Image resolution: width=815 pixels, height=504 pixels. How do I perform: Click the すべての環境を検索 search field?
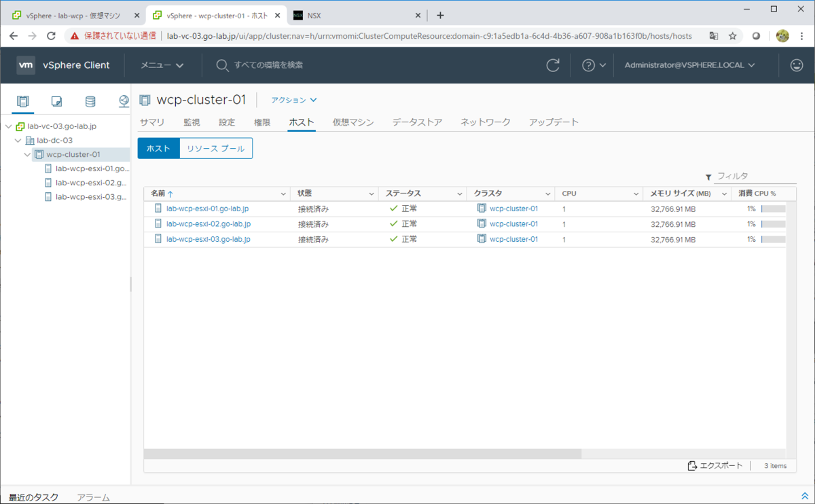point(268,65)
